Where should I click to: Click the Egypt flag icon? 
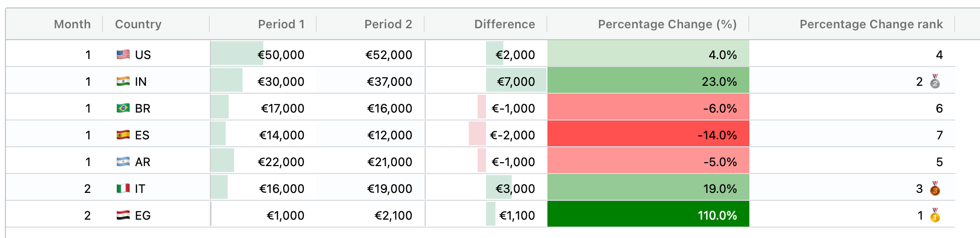coord(123,215)
